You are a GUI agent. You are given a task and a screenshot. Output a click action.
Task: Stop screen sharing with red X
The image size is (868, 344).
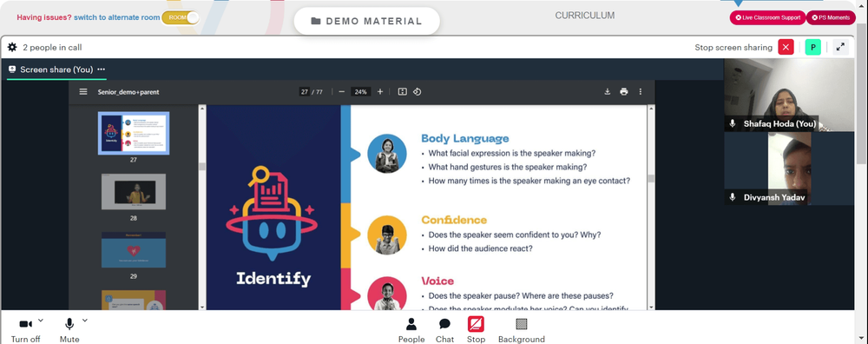pos(786,47)
